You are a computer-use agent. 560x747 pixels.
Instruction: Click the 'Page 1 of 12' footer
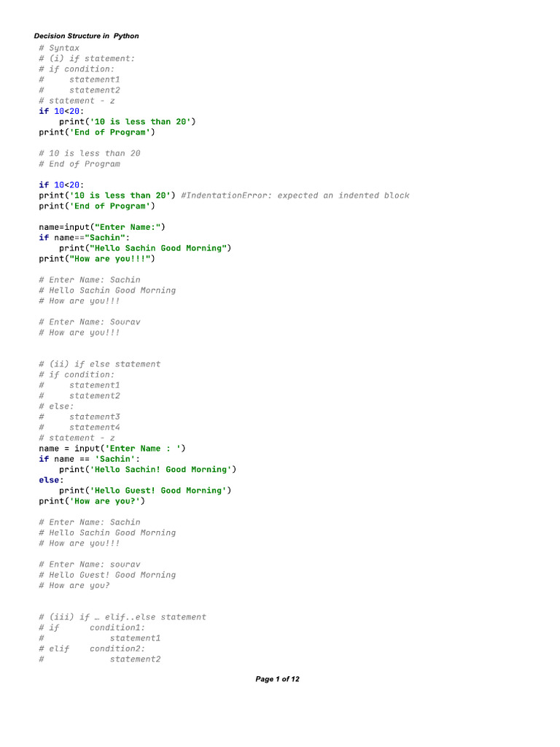pos(277,679)
